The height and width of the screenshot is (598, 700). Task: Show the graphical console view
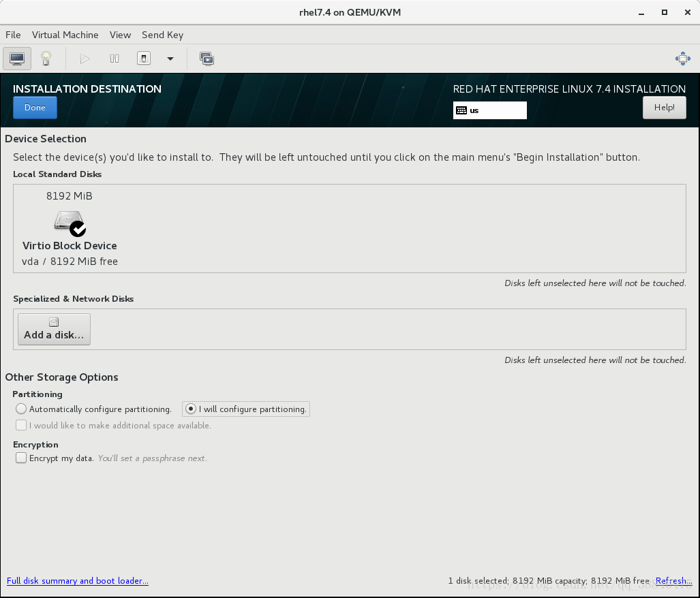pyautogui.click(x=17, y=59)
